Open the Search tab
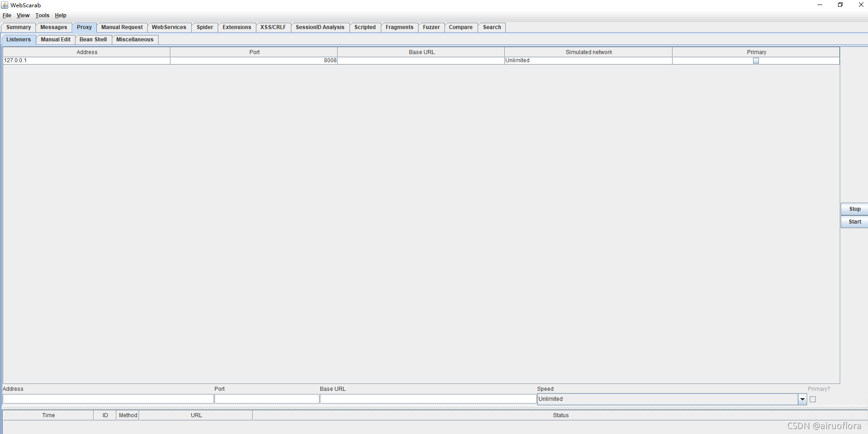Viewport: 868px width, 434px height. coord(492,27)
